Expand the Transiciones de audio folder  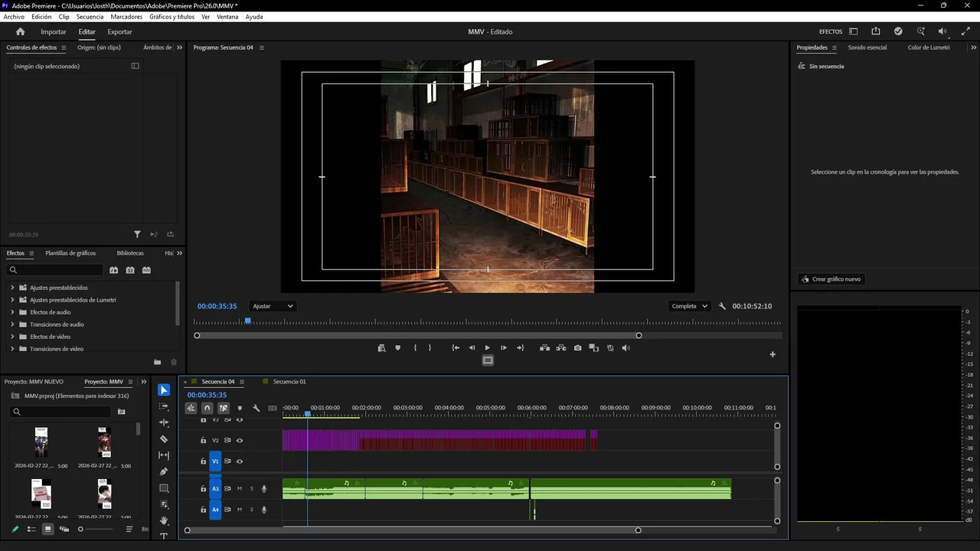[x=12, y=324]
